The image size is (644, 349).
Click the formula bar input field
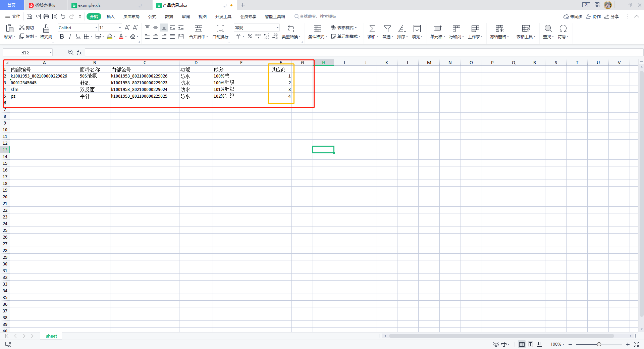click(362, 52)
